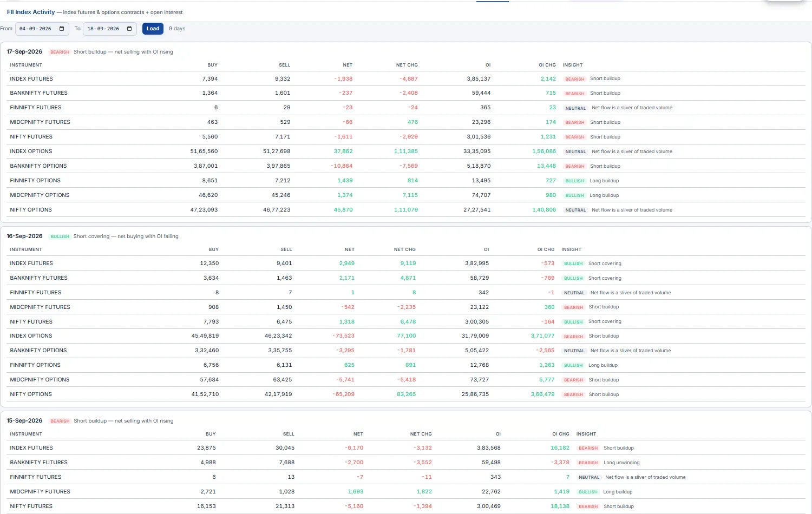This screenshot has width=812, height=514.
Task: Click OI CHG column header in 15-Sep-2026 table
Action: (561, 434)
